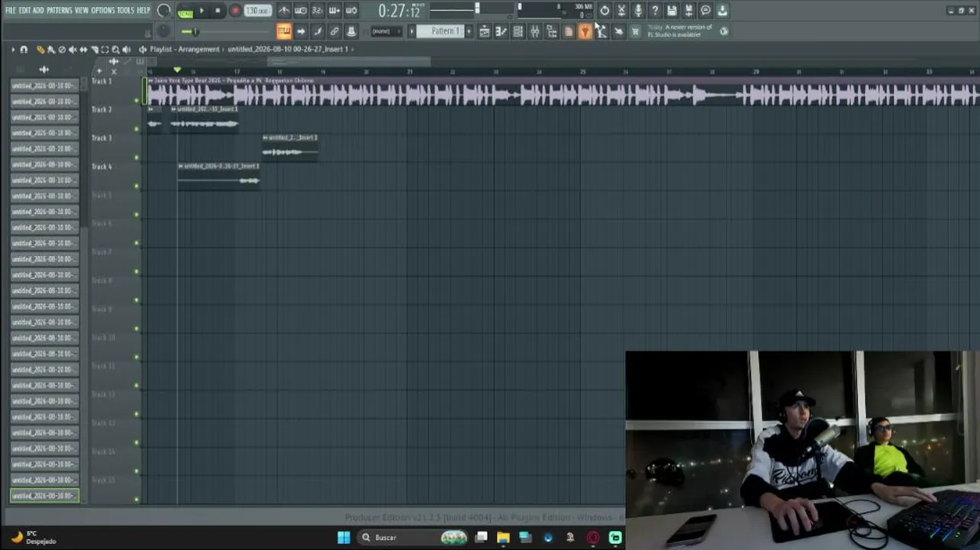This screenshot has height=550, width=980.
Task: Click the note/scale highlighting icon
Action: coord(318,31)
